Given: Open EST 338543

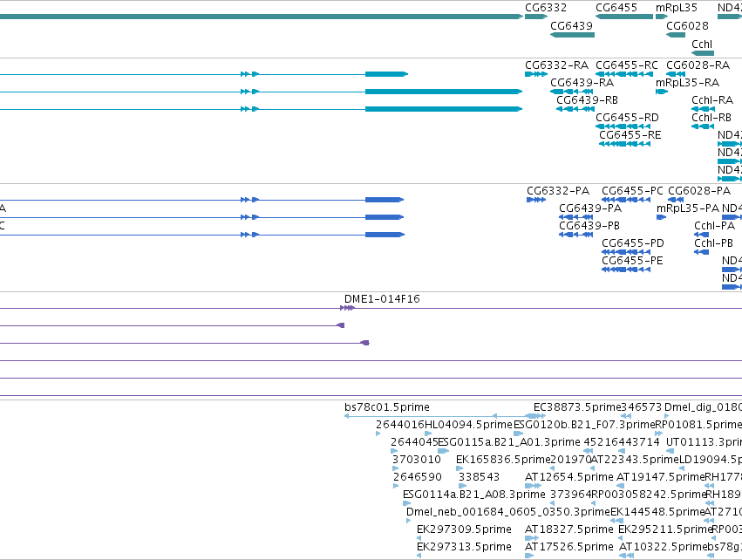Looking at the screenshot, I should coord(479,477).
